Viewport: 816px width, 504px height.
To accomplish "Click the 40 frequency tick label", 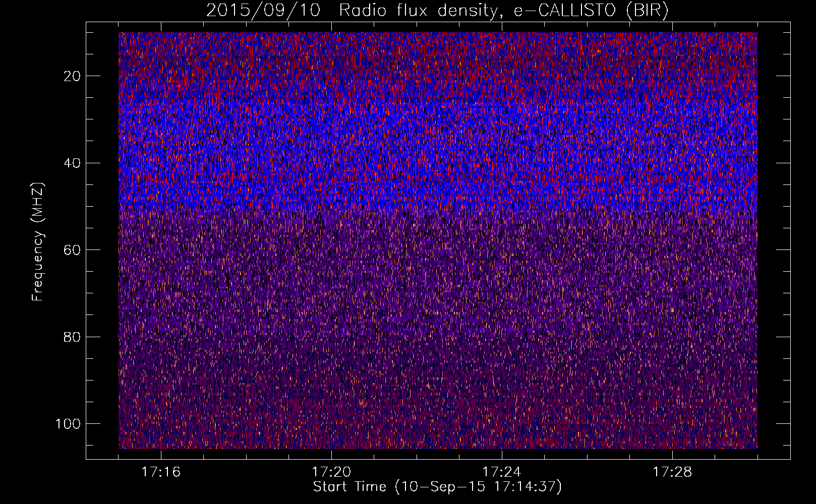I will click(73, 163).
